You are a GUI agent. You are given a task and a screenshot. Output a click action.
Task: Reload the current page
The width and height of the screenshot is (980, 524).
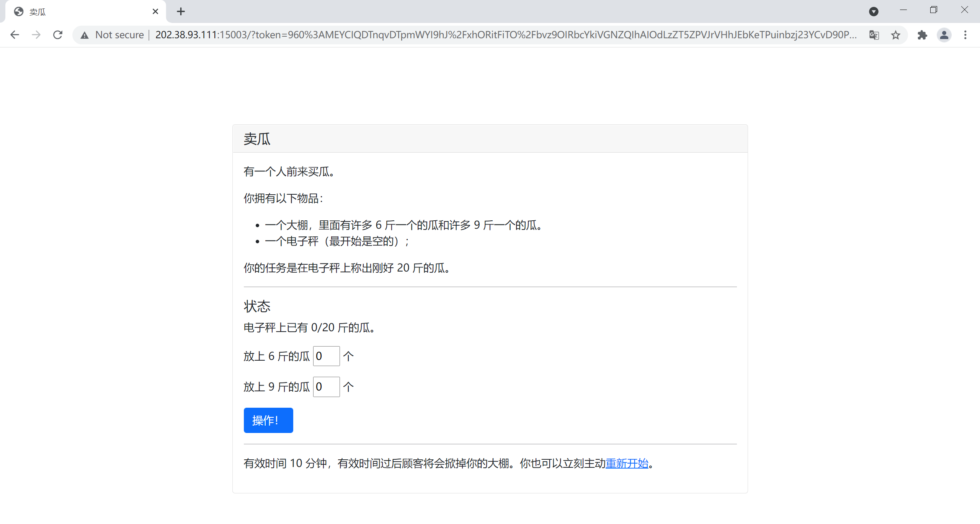(x=58, y=35)
